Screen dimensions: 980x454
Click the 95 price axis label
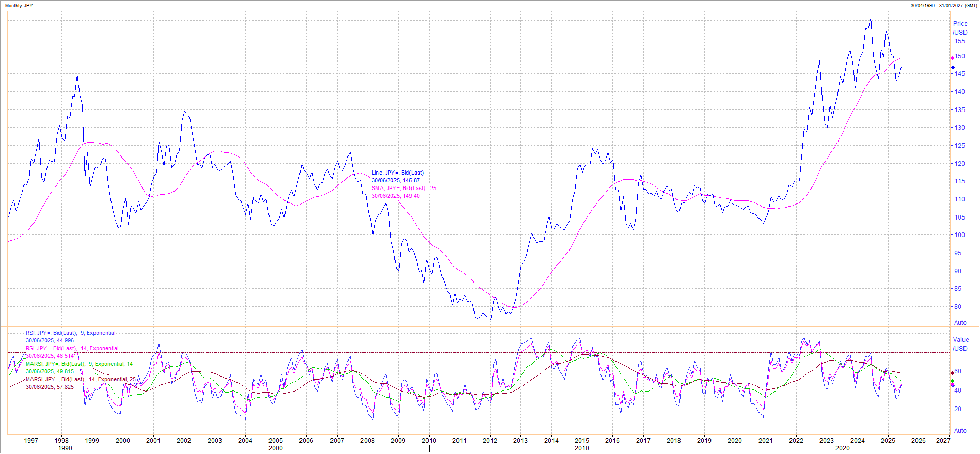tap(958, 253)
